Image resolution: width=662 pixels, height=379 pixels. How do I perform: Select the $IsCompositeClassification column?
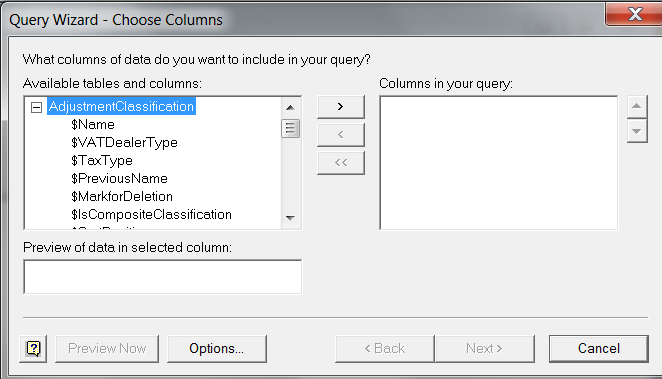coord(151,214)
